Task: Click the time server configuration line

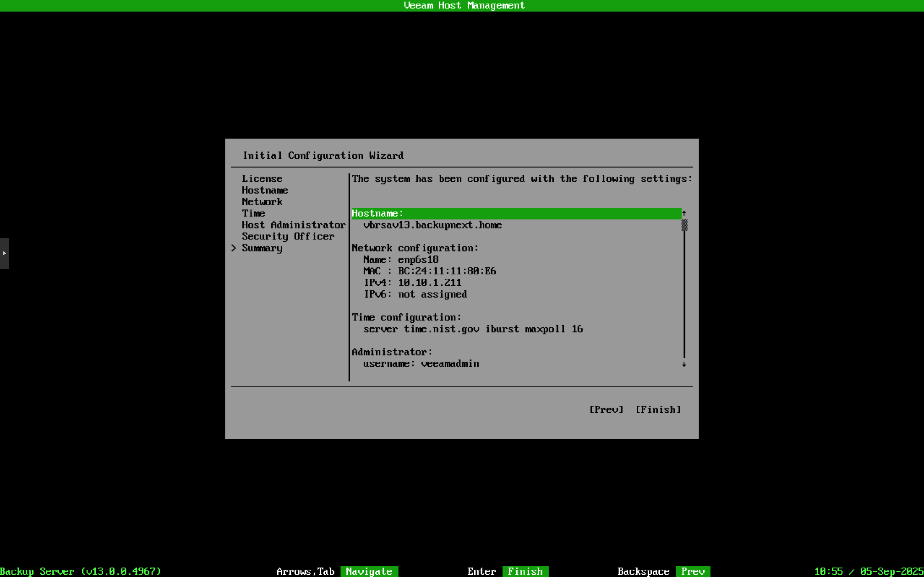Action: point(472,329)
